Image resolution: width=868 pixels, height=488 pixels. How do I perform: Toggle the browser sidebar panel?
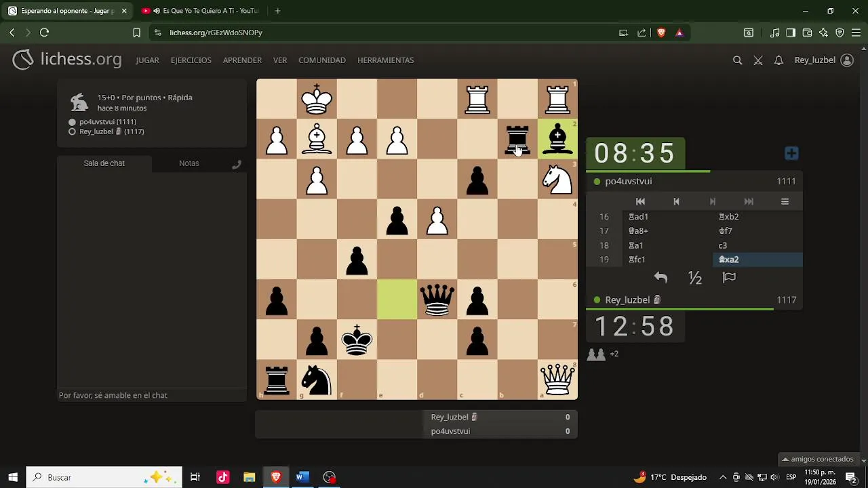[791, 33]
